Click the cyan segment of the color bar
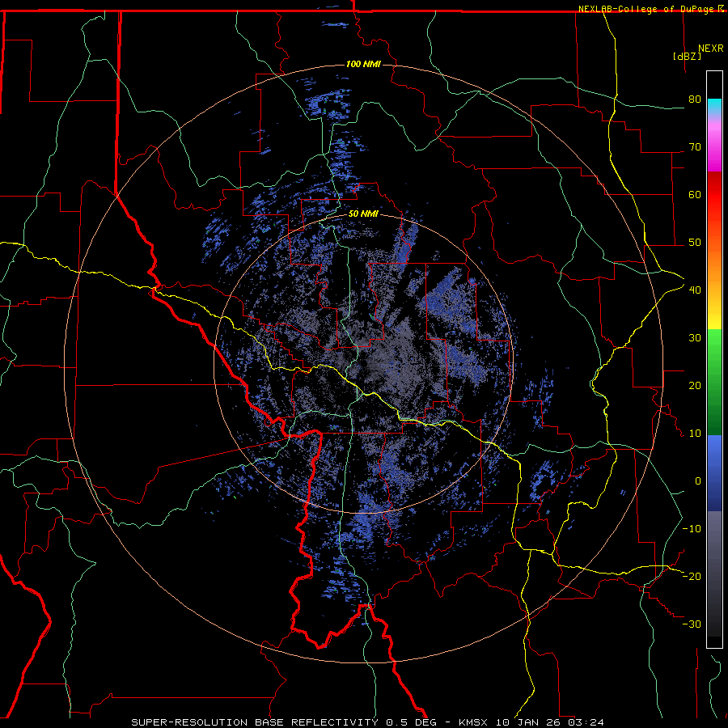Screen dimensions: 728x728 [x=714, y=107]
